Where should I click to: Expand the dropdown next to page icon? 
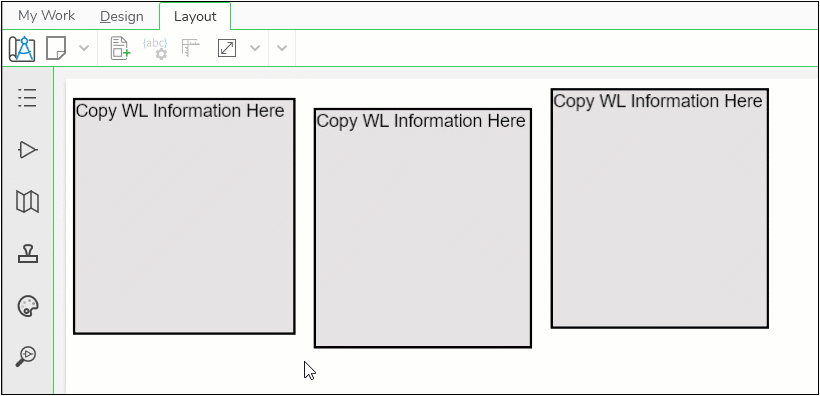(x=84, y=48)
